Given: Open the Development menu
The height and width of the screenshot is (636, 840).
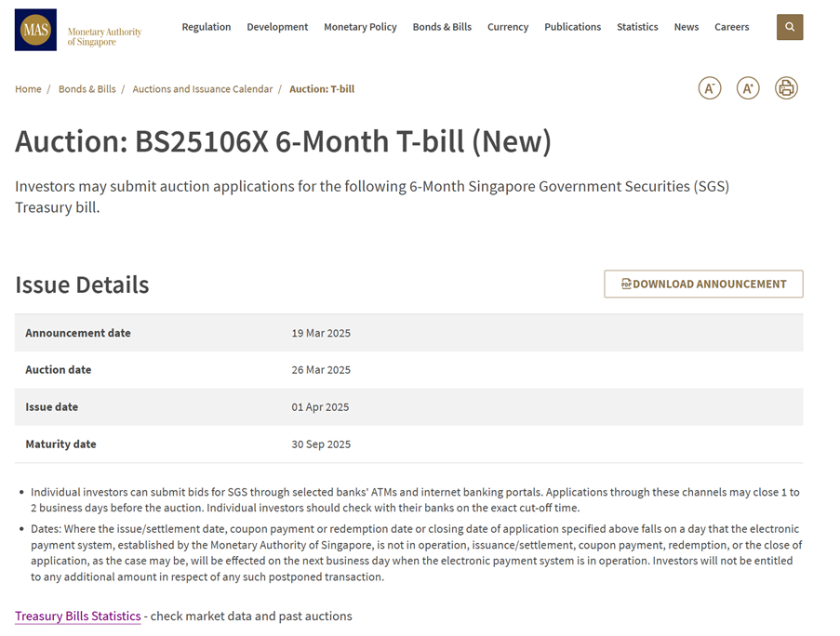Looking at the screenshot, I should pyautogui.click(x=277, y=27).
